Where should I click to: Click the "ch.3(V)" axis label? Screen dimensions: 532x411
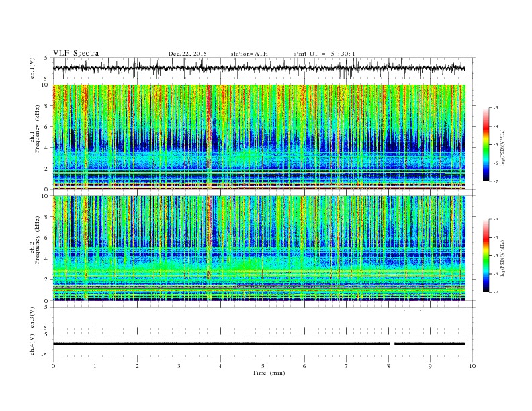coord(32,317)
